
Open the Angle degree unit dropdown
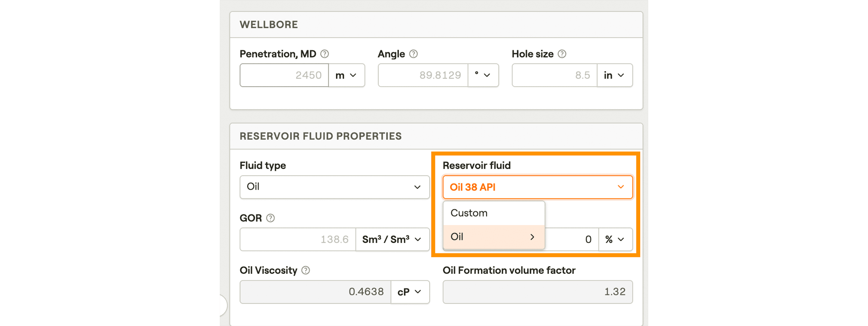coord(483,75)
